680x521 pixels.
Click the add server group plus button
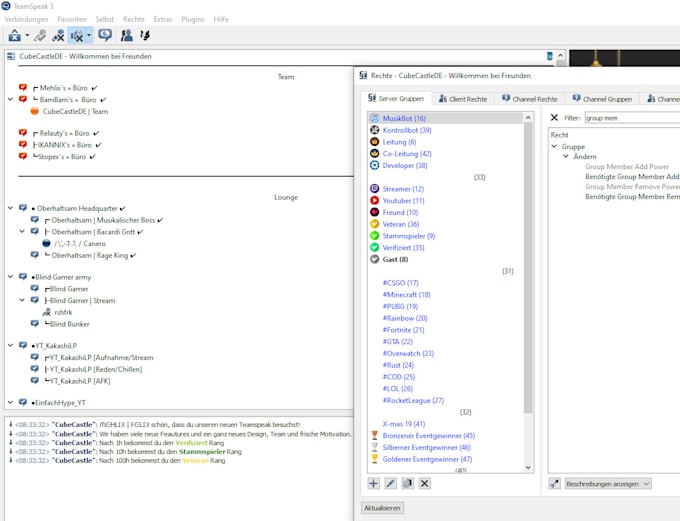pos(373,483)
